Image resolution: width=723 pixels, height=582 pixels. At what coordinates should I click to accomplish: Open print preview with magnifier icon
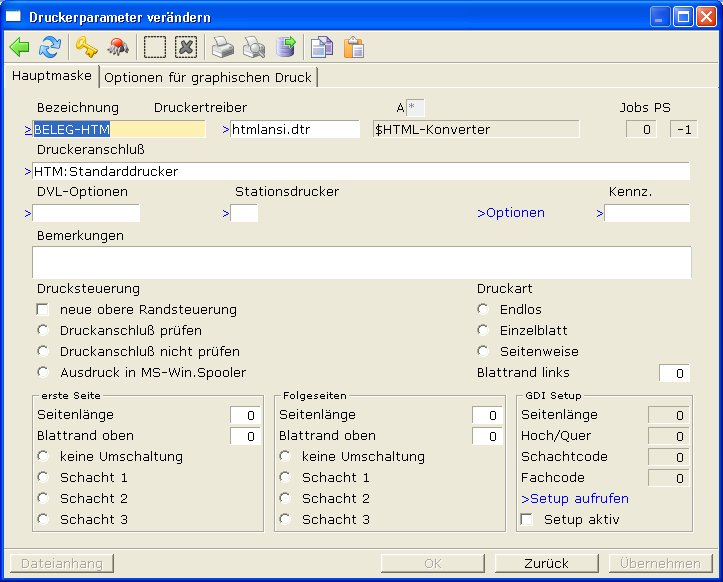[x=255, y=47]
